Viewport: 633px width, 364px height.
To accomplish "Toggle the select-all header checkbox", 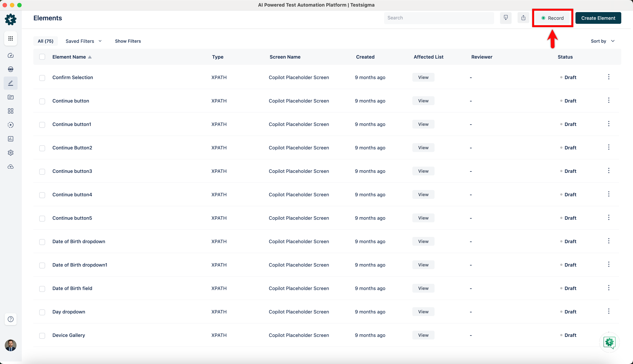I will [42, 57].
